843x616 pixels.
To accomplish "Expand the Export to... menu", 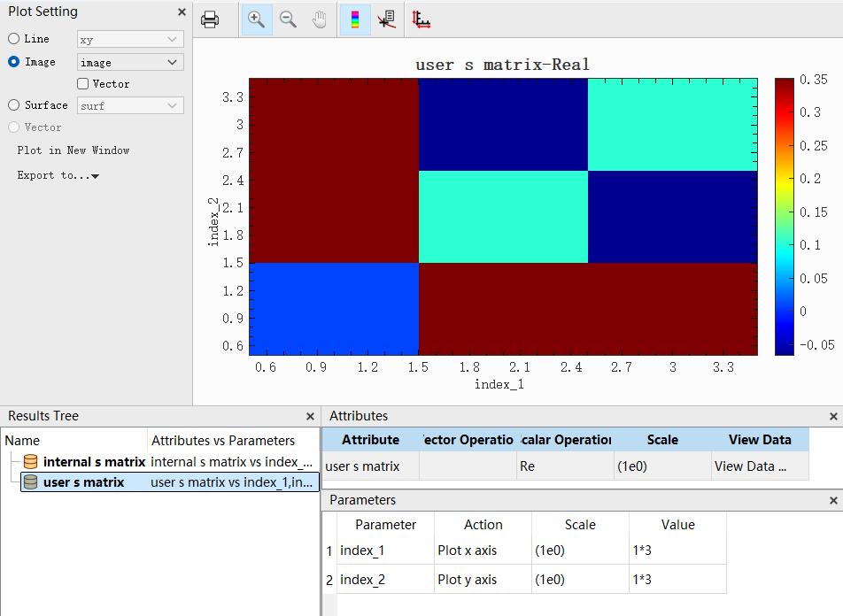I will tap(58, 175).
